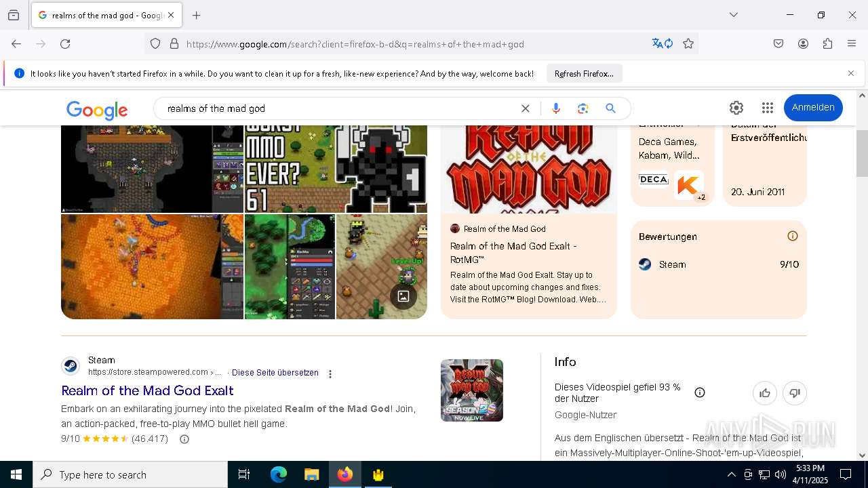Open Firefox application menu

pyautogui.click(x=852, y=44)
